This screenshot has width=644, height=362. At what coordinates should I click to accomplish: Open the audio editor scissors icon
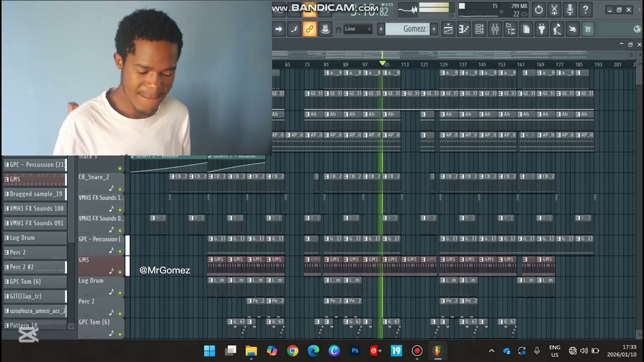[x=554, y=10]
